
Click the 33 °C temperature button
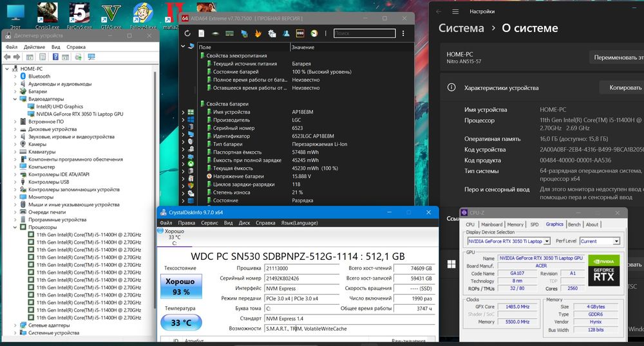coord(181,323)
